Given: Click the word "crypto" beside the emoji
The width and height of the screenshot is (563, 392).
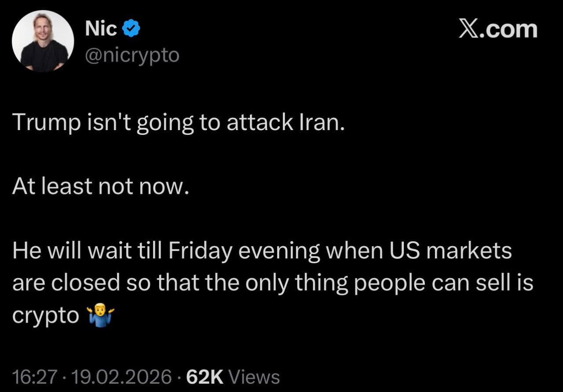Looking at the screenshot, I should point(46,316).
